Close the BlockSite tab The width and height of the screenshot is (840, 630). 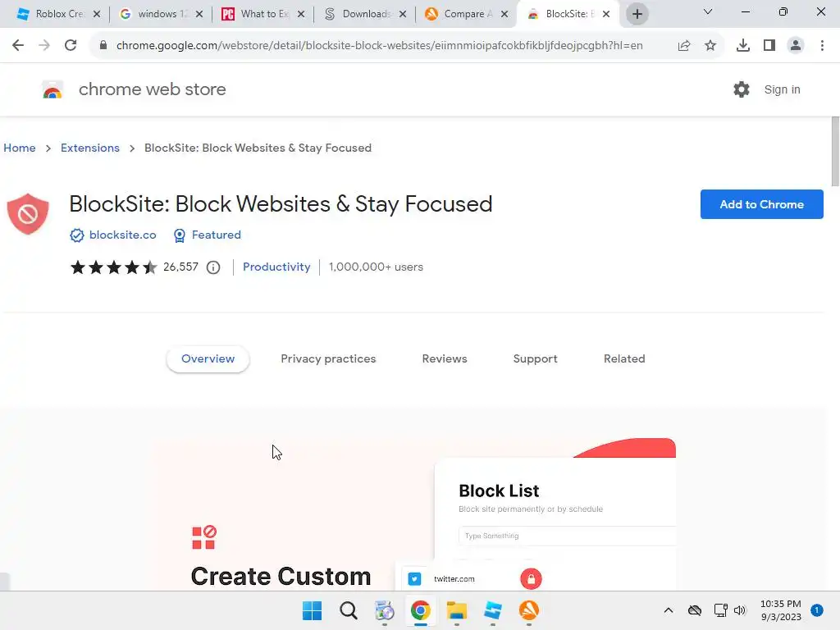tap(606, 14)
